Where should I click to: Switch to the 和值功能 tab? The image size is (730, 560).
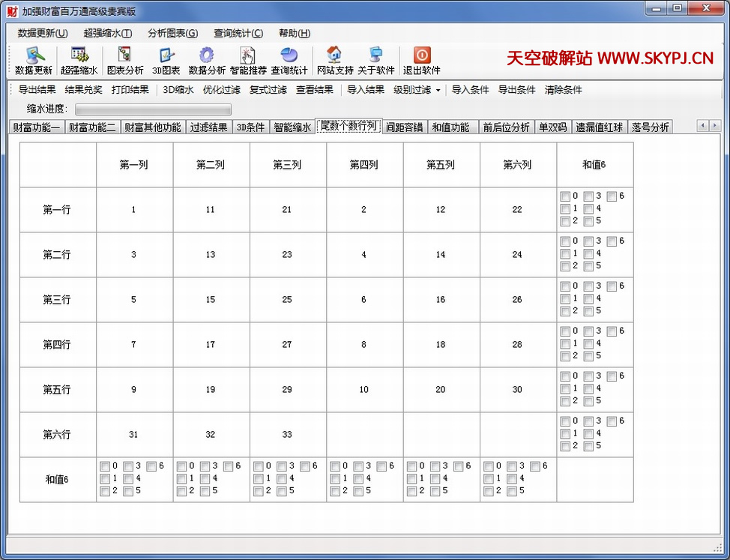450,127
